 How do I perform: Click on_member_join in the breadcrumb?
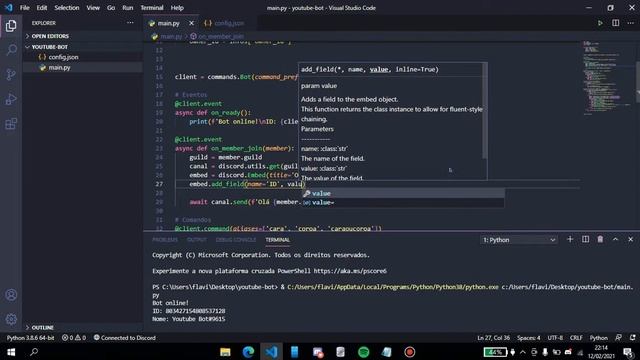(x=220, y=36)
